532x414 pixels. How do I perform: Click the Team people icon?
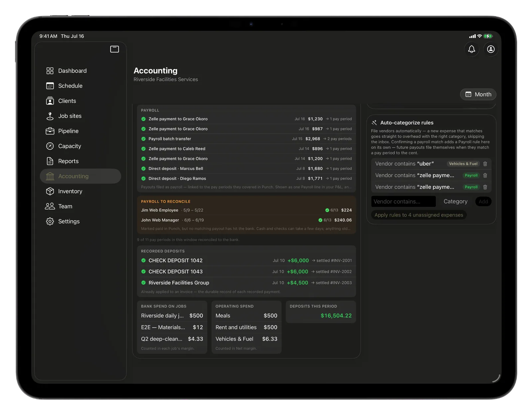point(50,206)
